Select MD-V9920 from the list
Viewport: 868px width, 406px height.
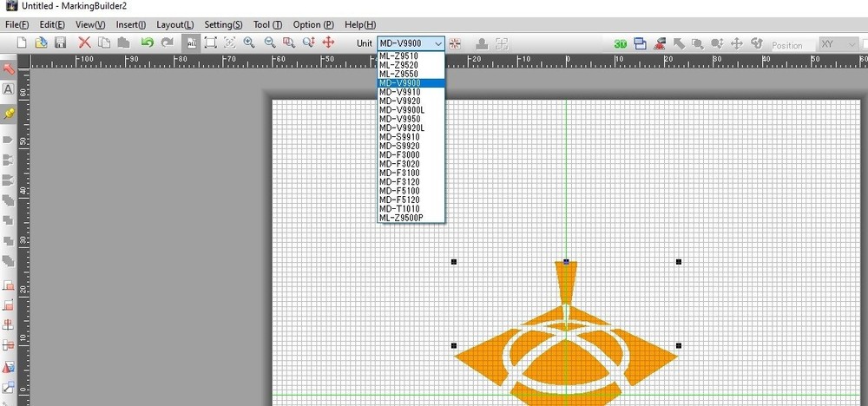tap(411, 101)
